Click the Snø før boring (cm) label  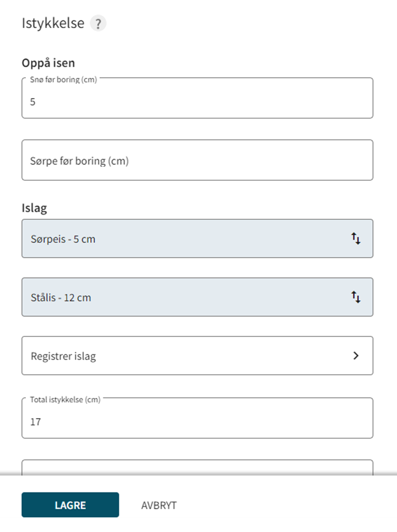[64, 79]
